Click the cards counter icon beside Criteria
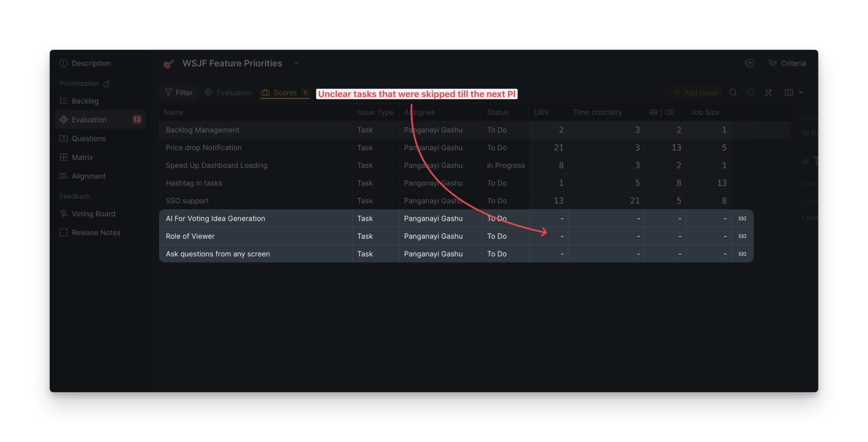Image resolution: width=868 pixels, height=442 pixels. [748, 63]
